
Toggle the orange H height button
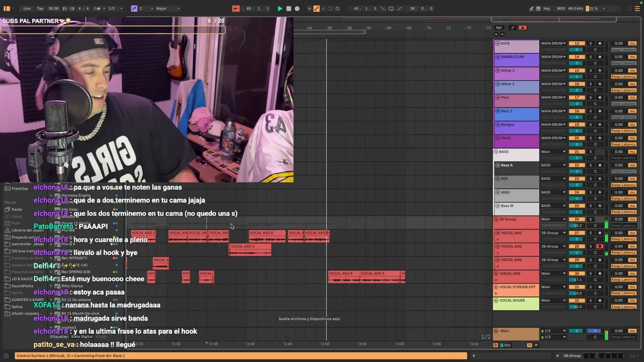[529, 345]
